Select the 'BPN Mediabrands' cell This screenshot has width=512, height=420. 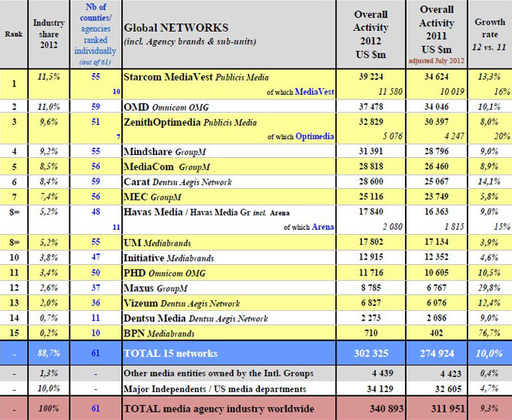159,333
